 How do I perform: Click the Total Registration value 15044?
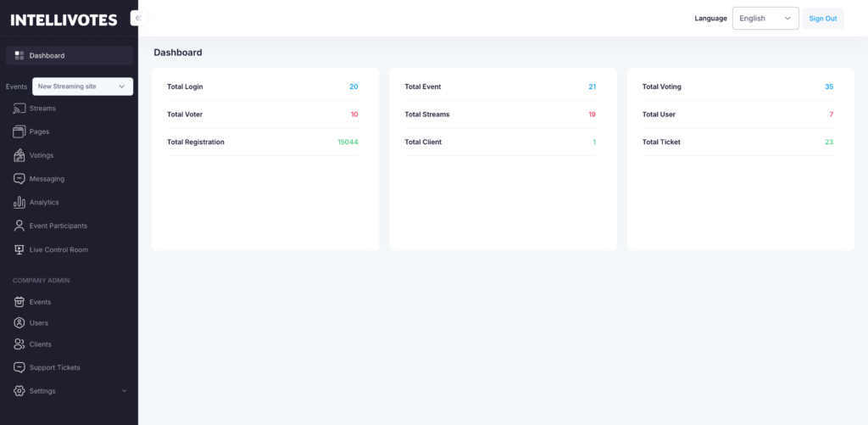pos(348,143)
